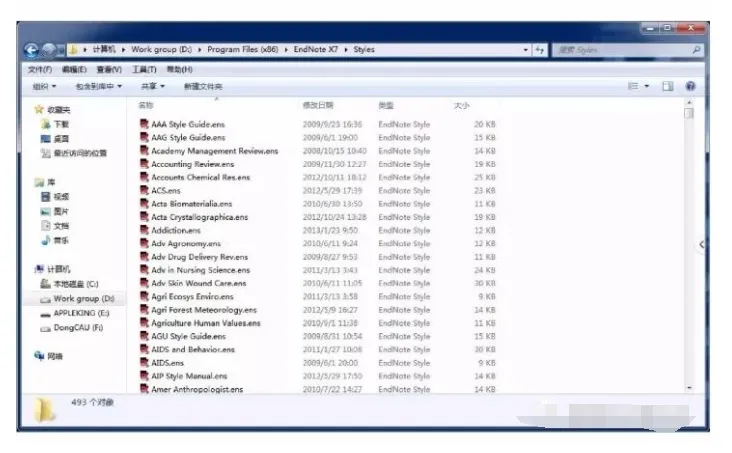
Task: Click the AIDS.ens file icon
Action: pos(144,363)
